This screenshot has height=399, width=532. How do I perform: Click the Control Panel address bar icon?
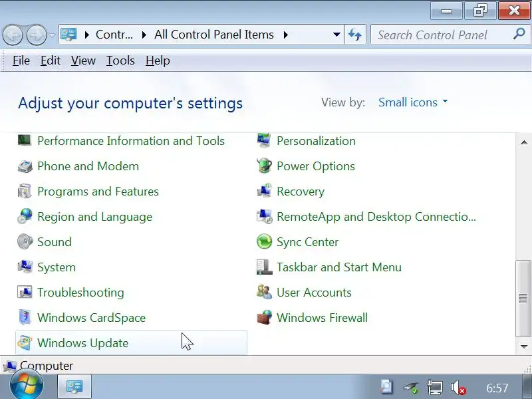pos(69,35)
